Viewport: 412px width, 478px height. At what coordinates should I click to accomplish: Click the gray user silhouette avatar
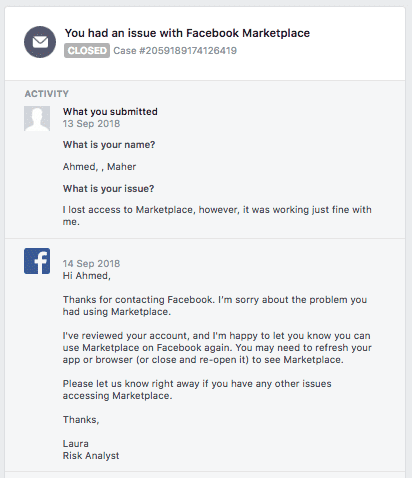click(x=37, y=119)
